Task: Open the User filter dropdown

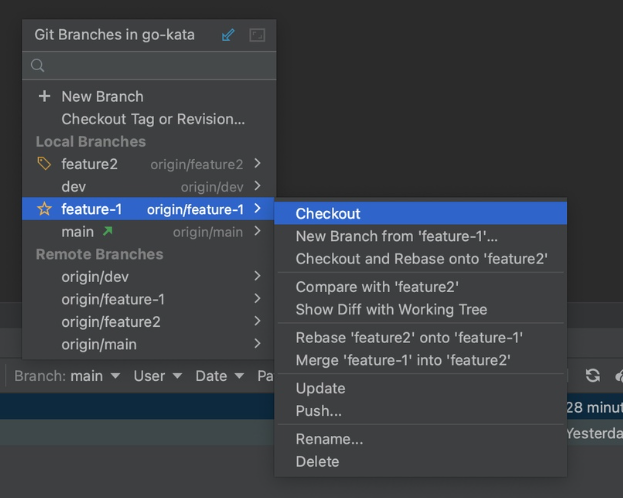Action: coord(158,376)
